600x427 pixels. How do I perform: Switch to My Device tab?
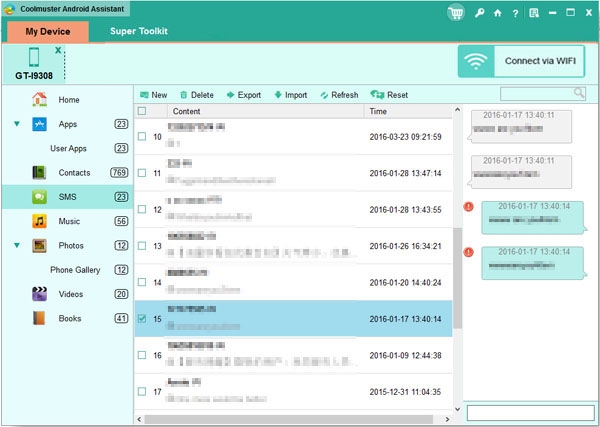pos(48,32)
